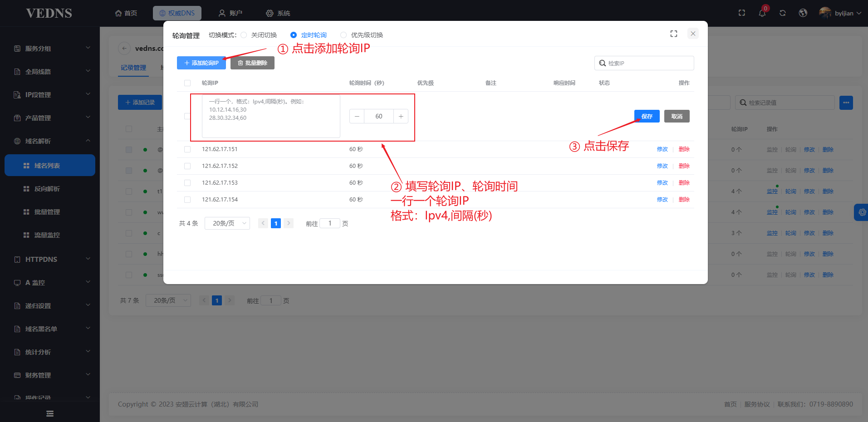The height and width of the screenshot is (422, 868).
Task: Open the 权威DNS top menu
Action: click(x=177, y=13)
